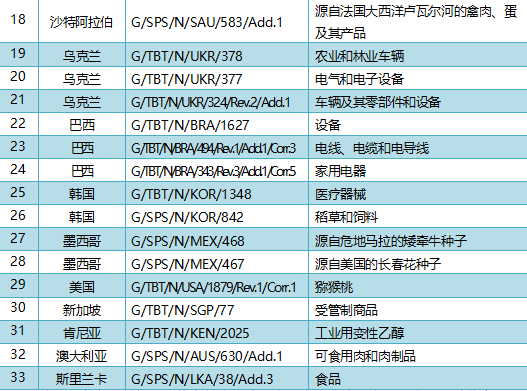The height and width of the screenshot is (391, 527).
Task: Click the cell G/SPS/N/LKA/38/Add.3
Action: click(217, 378)
